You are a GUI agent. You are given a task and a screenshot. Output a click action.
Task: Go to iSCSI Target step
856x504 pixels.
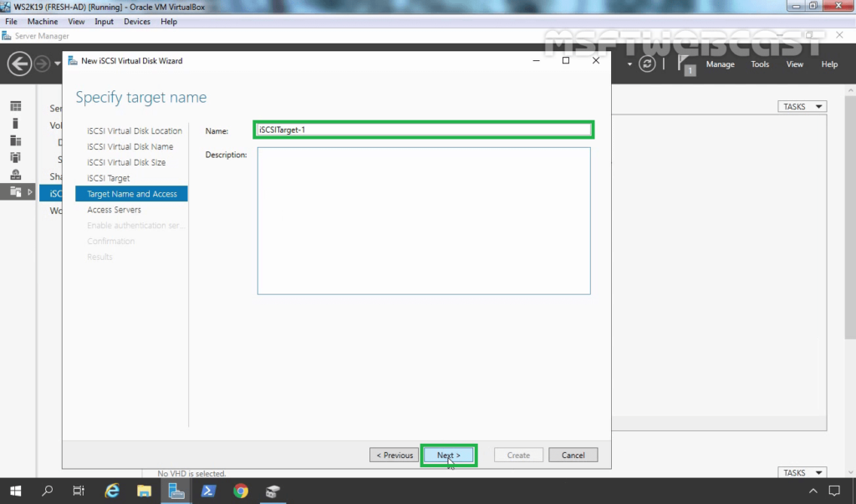pos(108,178)
